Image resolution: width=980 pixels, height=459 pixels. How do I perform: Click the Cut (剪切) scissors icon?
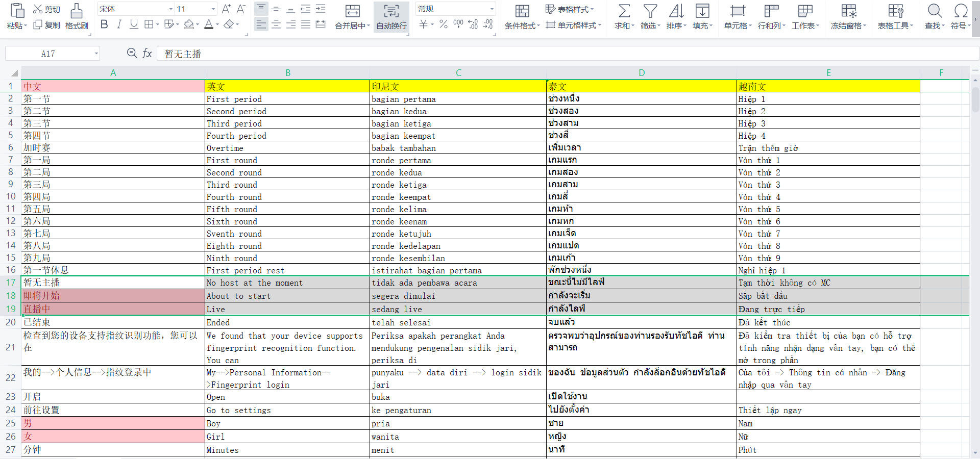pos(38,9)
